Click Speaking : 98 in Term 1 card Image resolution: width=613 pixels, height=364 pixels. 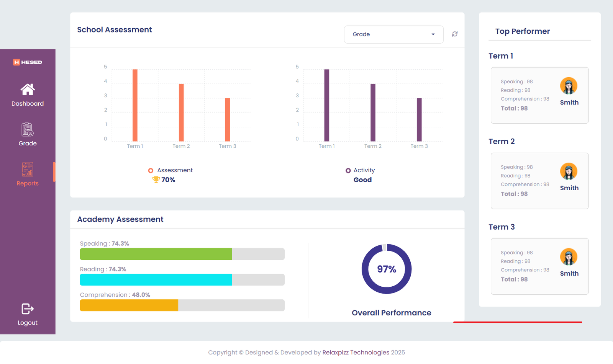tap(517, 82)
